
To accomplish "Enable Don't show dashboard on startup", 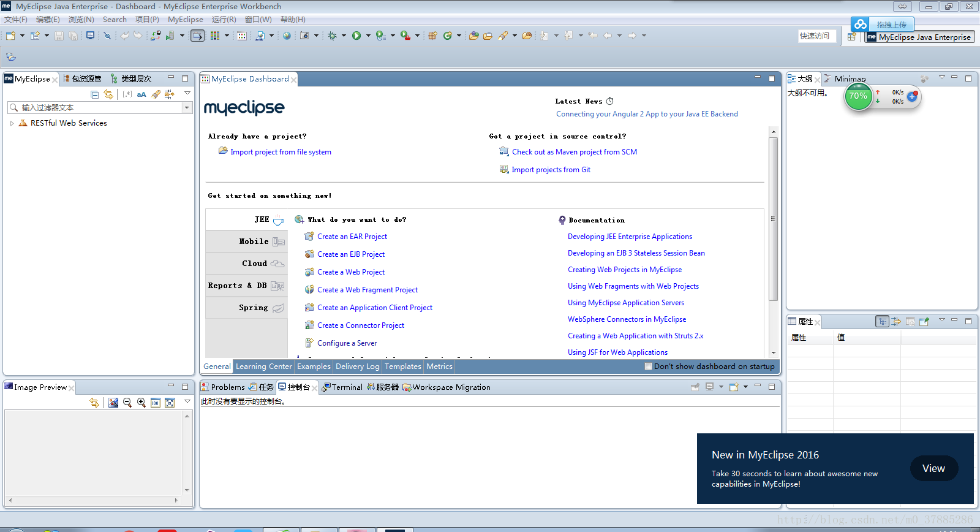I will tap(648, 367).
